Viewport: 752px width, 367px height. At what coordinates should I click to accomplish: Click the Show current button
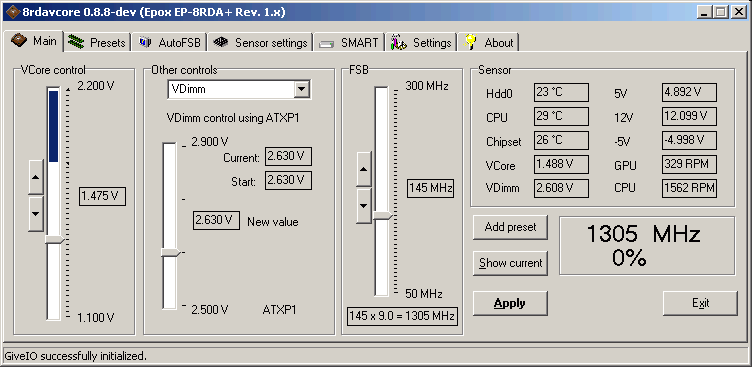[510, 263]
